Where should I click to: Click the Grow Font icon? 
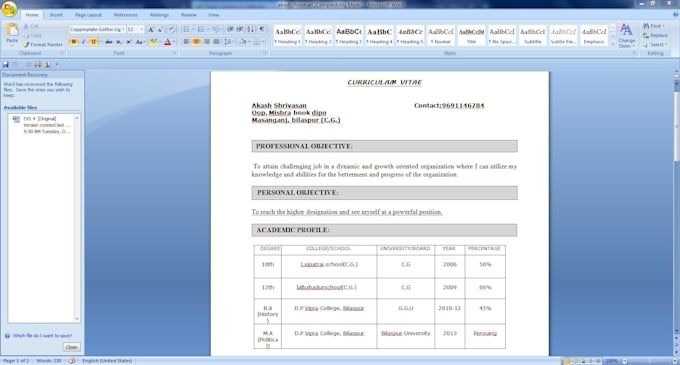point(151,29)
